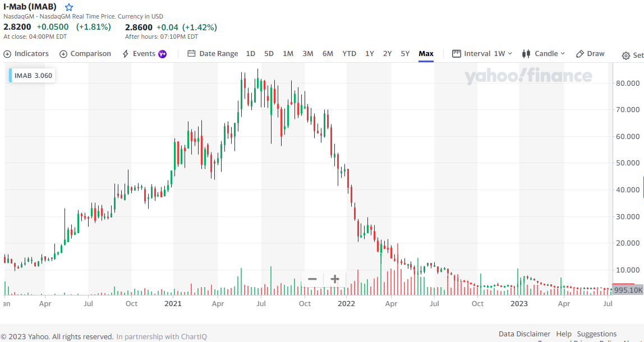Click the 2.8600 after hours price
644x342 pixels.
139,27
